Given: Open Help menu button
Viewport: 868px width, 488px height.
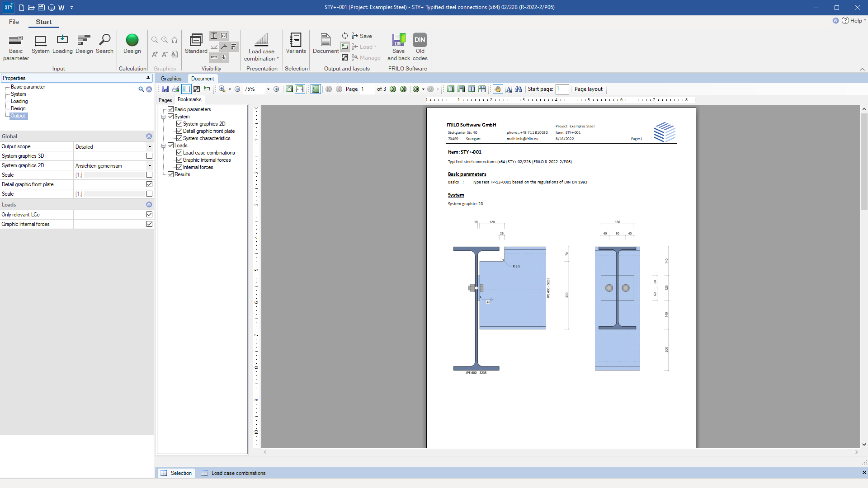Looking at the screenshot, I should pyautogui.click(x=854, y=21).
